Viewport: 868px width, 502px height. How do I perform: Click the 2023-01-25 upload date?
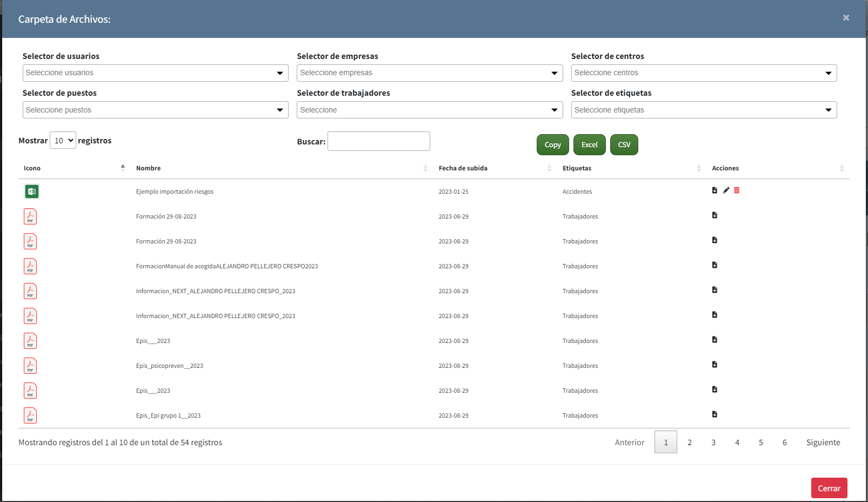click(x=453, y=191)
